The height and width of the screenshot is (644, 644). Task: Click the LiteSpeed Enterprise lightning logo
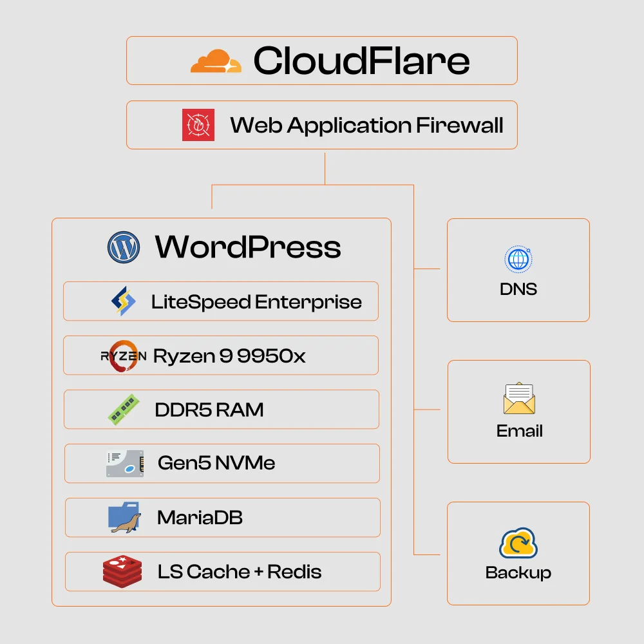click(x=124, y=301)
